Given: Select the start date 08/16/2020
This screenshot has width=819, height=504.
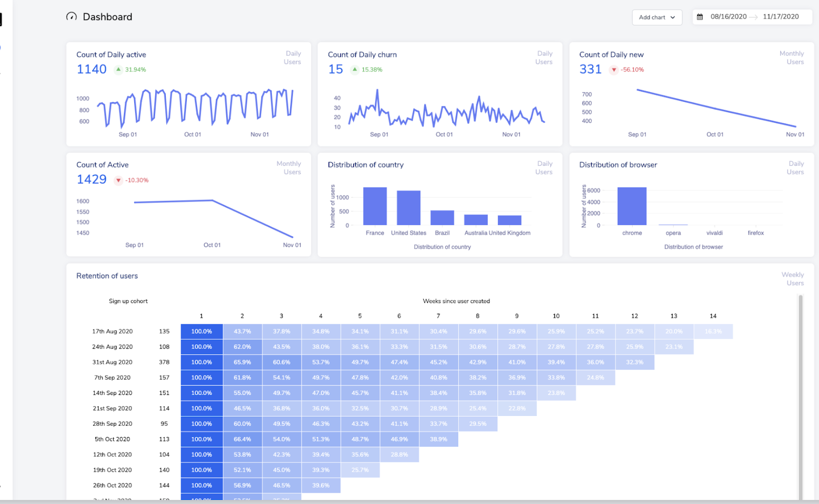Looking at the screenshot, I should [x=728, y=16].
